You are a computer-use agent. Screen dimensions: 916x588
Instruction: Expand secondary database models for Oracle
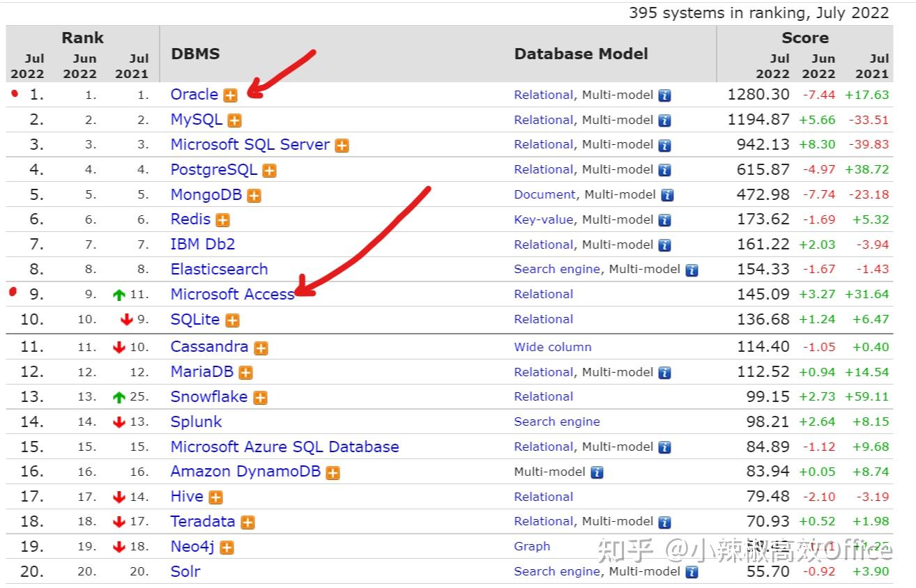pos(230,95)
